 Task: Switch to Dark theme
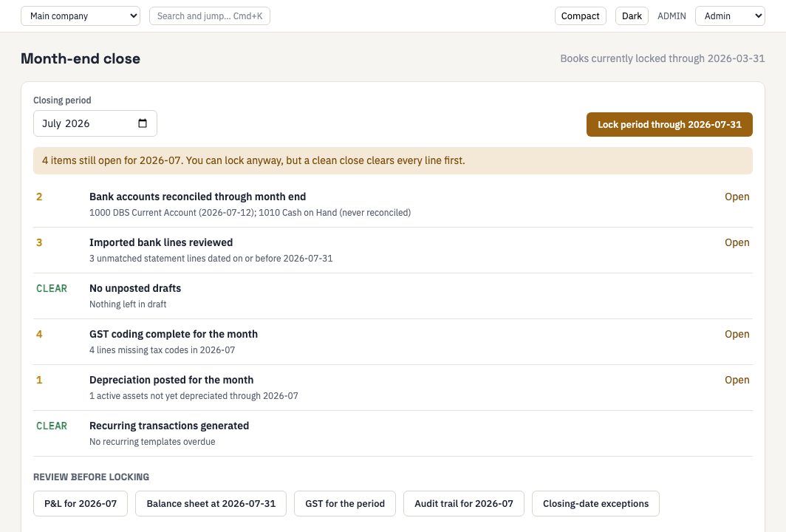coord(632,16)
